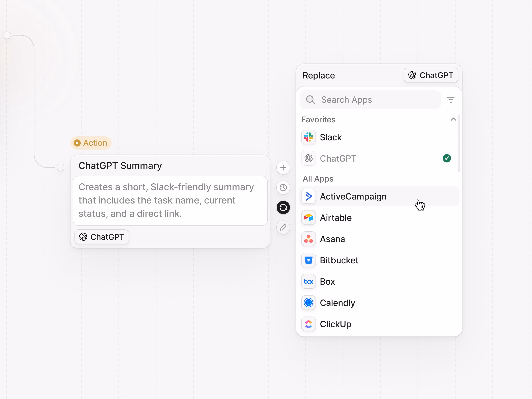Click the top-left flow connector node
This screenshot has width=532, height=399.
(x=8, y=35)
